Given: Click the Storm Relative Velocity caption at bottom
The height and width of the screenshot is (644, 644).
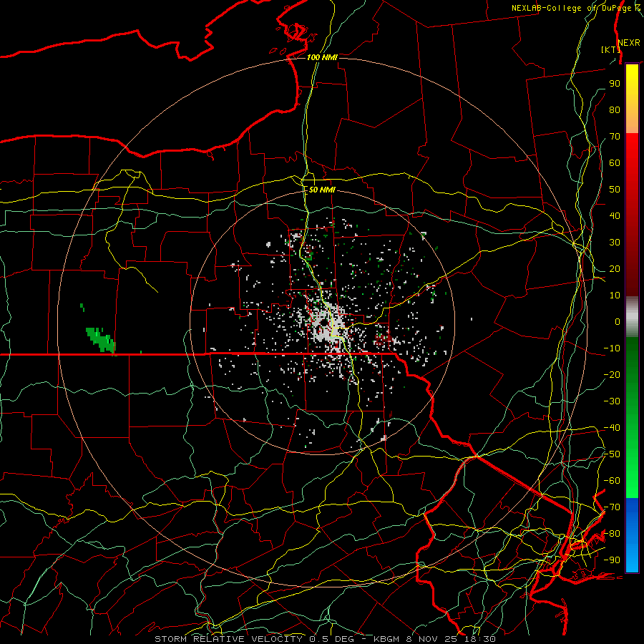Looking at the screenshot, I should (x=325, y=639).
